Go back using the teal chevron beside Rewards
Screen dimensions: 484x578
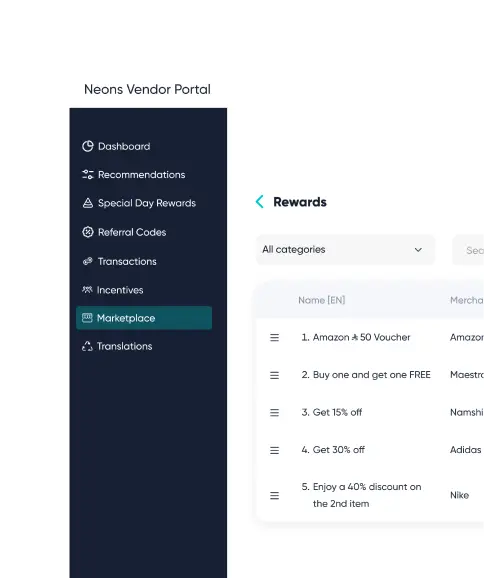point(260,202)
